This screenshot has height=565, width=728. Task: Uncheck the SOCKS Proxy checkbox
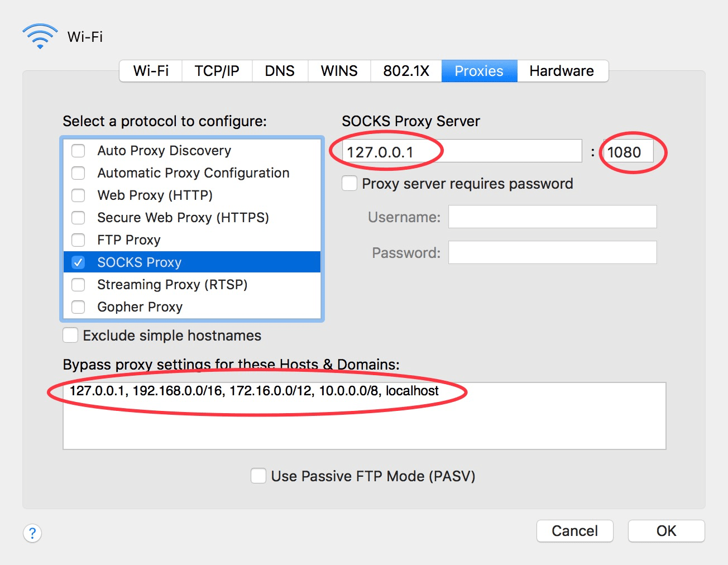(78, 262)
